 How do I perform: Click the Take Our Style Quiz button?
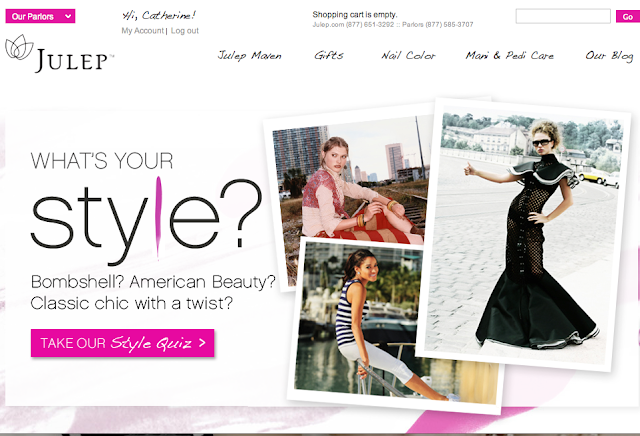coord(122,343)
